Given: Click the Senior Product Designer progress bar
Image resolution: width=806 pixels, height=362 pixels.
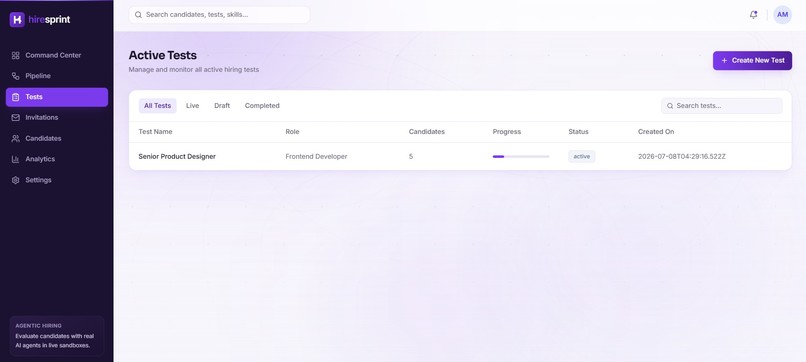Looking at the screenshot, I should (521, 156).
